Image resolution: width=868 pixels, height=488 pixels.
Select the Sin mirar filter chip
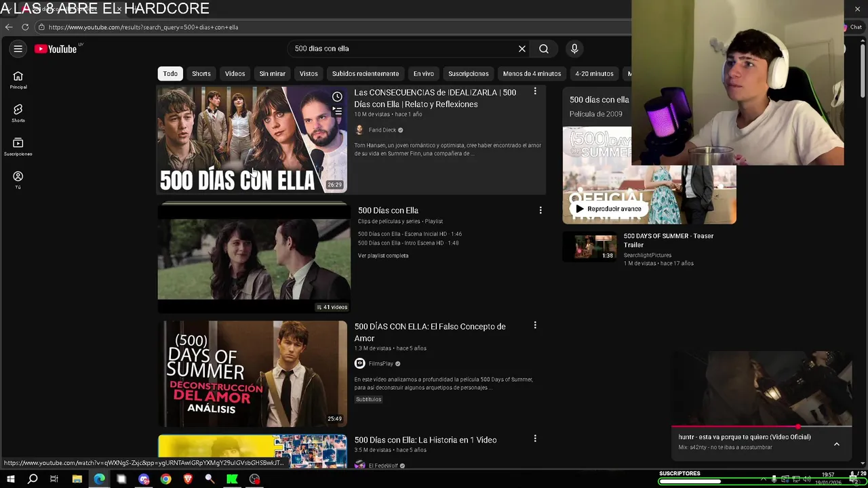[273, 73]
